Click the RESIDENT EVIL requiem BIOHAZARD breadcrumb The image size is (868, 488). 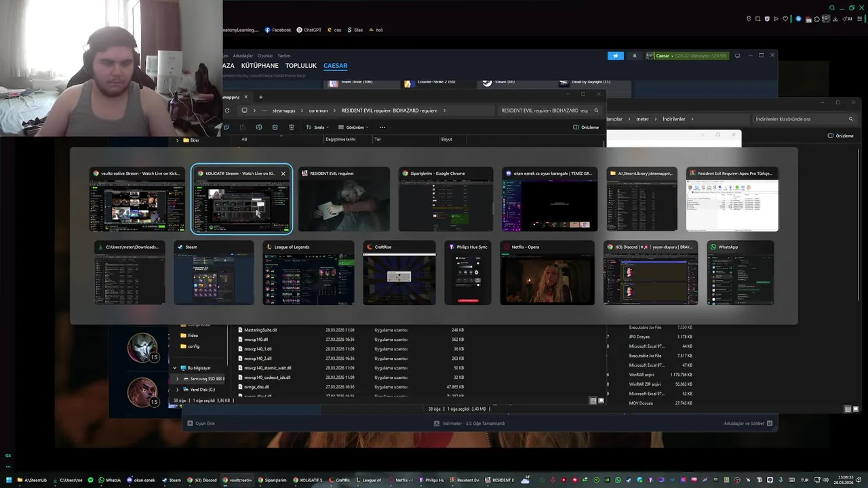point(389,110)
